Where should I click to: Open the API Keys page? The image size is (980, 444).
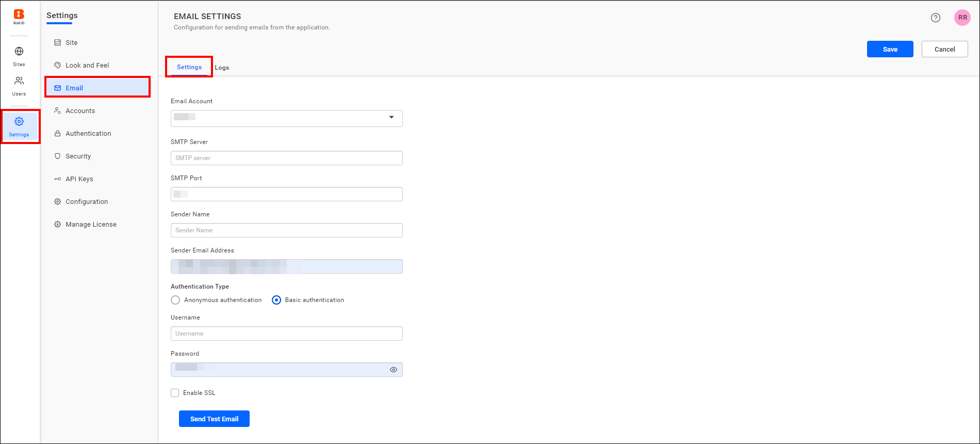pos(79,179)
